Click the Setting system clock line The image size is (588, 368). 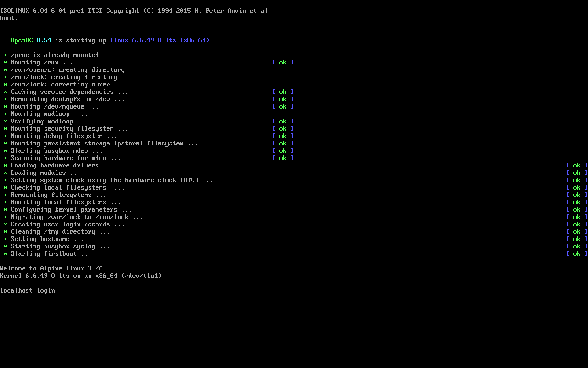pos(112,180)
